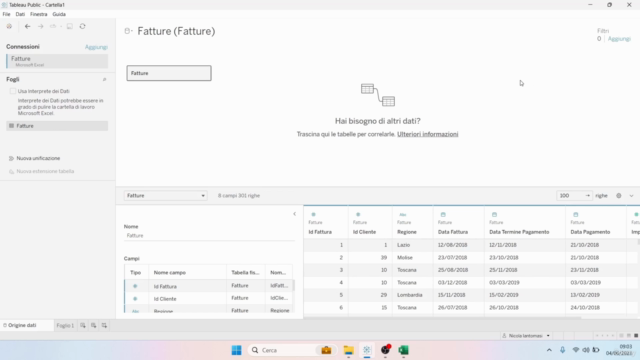Viewport: 640px width, 360px height.
Task: Select the Fatture connection entry
Action: click(57, 61)
